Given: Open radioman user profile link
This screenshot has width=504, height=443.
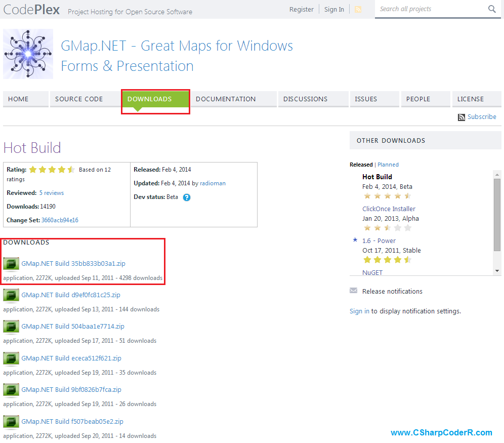Looking at the screenshot, I should tap(213, 183).
